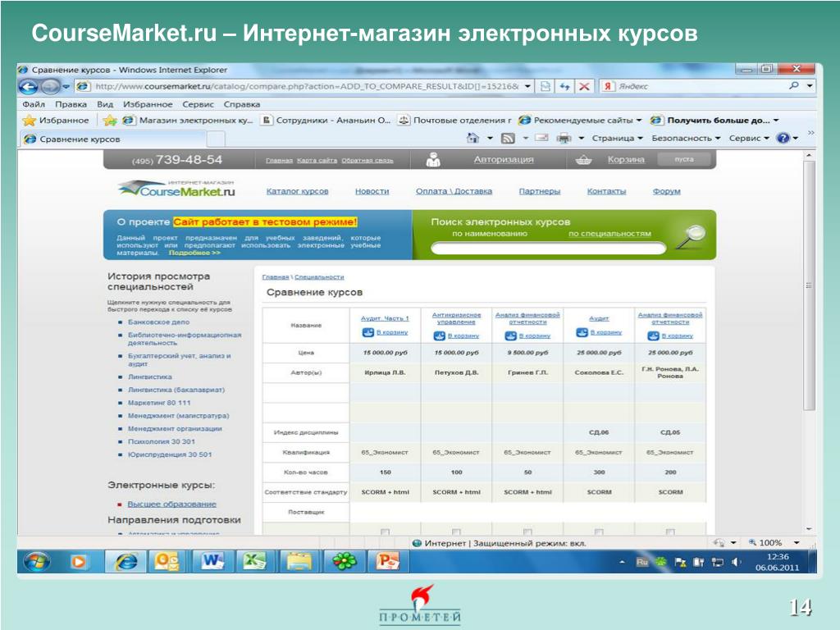840x630 pixels.
Task: Click the basket icon beside Корзина
Action: coord(583,160)
